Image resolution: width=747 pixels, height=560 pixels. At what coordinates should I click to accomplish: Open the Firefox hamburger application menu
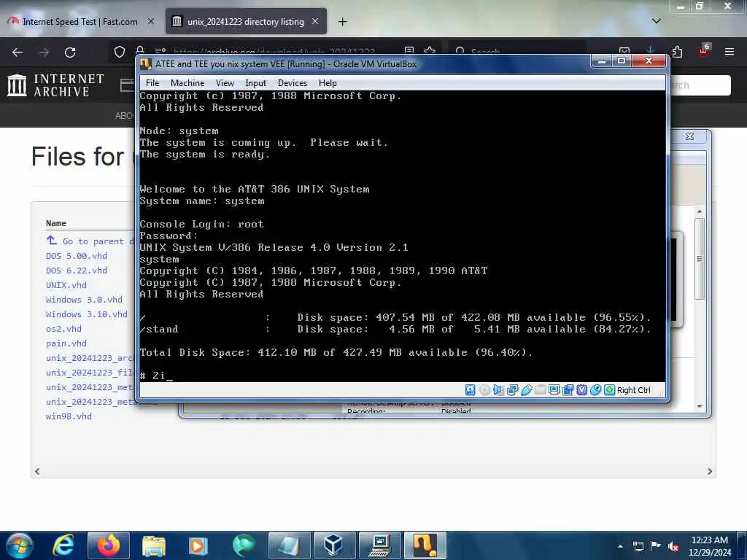tap(729, 52)
